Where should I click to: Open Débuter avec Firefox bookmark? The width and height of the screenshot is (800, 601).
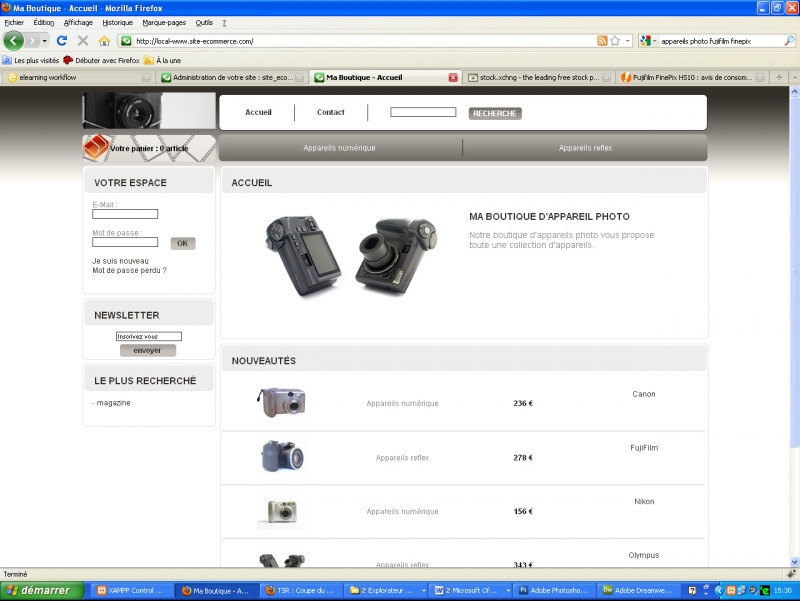pos(102,60)
